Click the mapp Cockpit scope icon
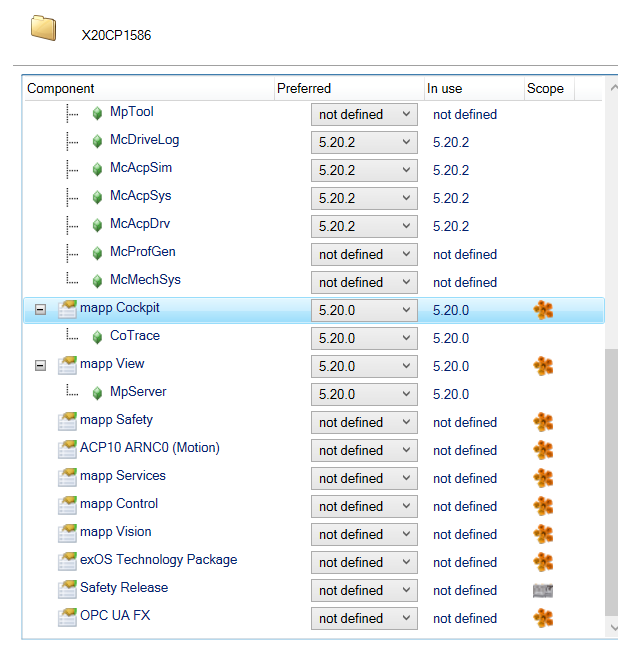 (x=543, y=310)
